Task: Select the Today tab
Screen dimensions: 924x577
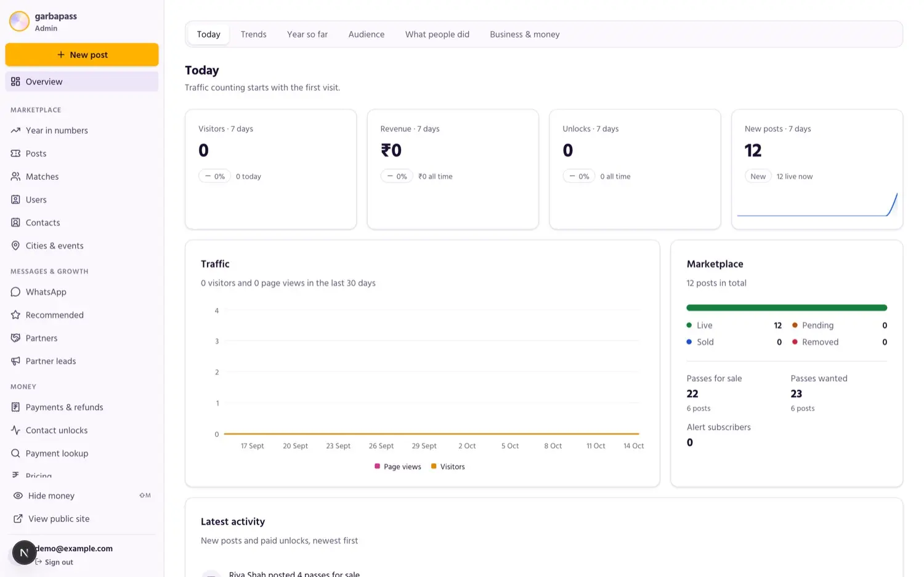Action: click(x=208, y=34)
